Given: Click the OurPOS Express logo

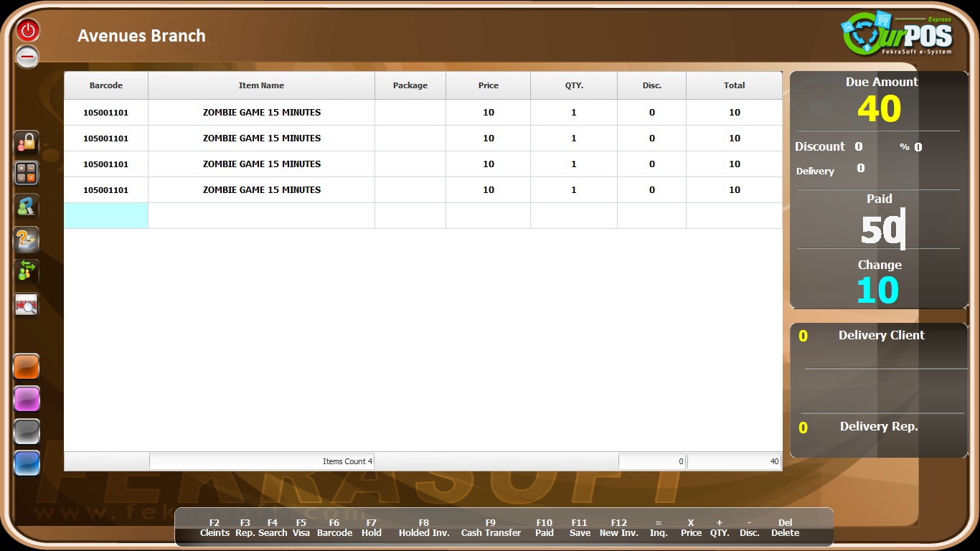Looking at the screenshot, I should point(897,34).
